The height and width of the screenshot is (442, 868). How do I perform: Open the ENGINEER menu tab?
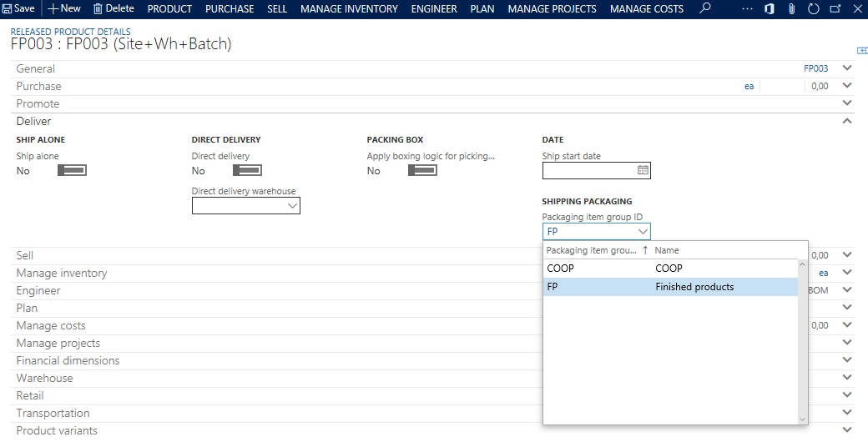pyautogui.click(x=434, y=9)
